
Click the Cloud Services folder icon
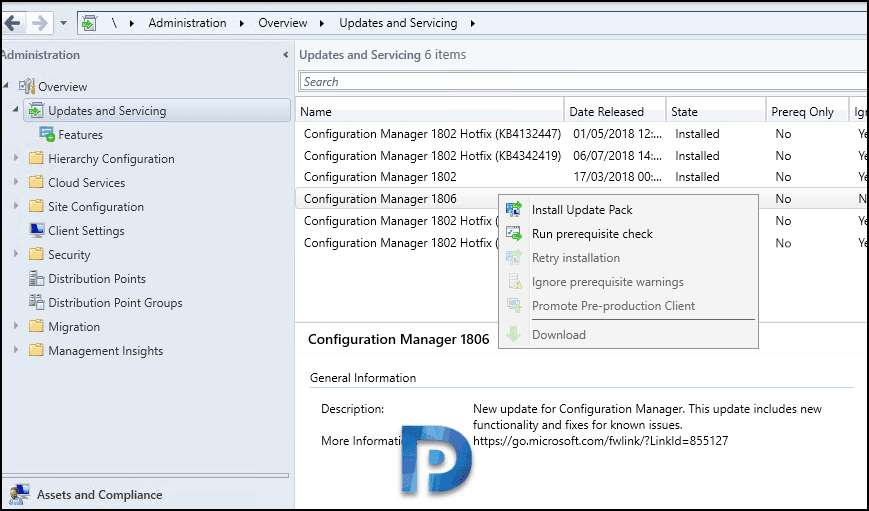pos(36,182)
